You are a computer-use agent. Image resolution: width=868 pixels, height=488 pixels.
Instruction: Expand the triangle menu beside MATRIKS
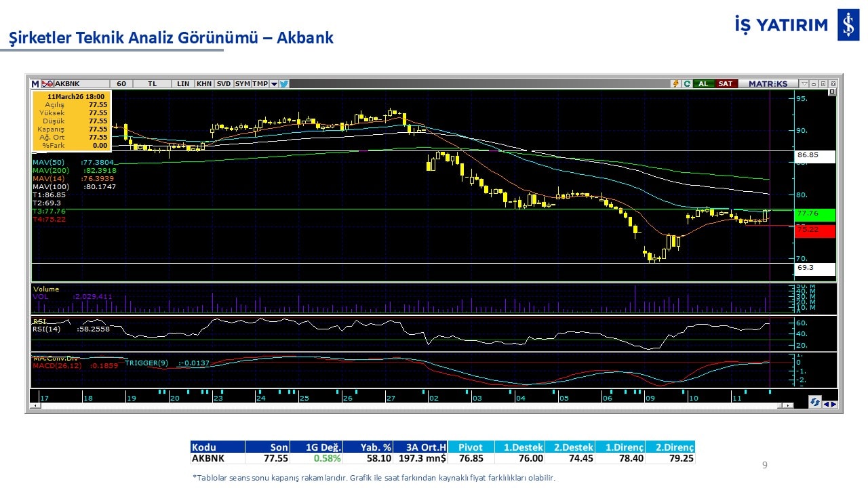click(804, 83)
